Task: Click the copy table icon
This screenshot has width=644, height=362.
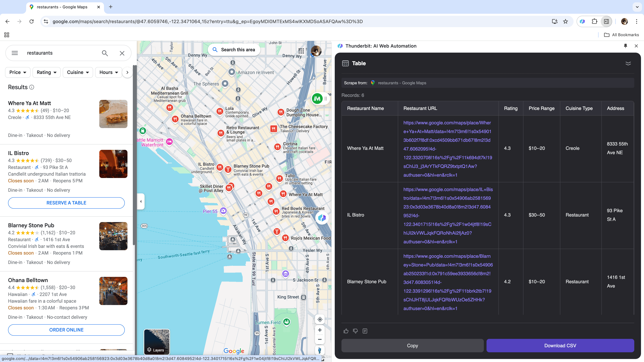Action: [365, 331]
